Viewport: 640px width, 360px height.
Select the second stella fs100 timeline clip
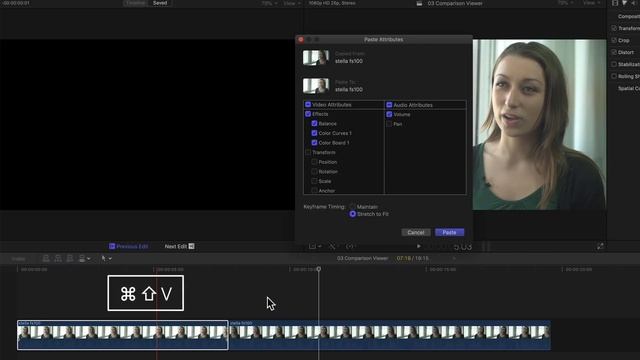(x=390, y=335)
